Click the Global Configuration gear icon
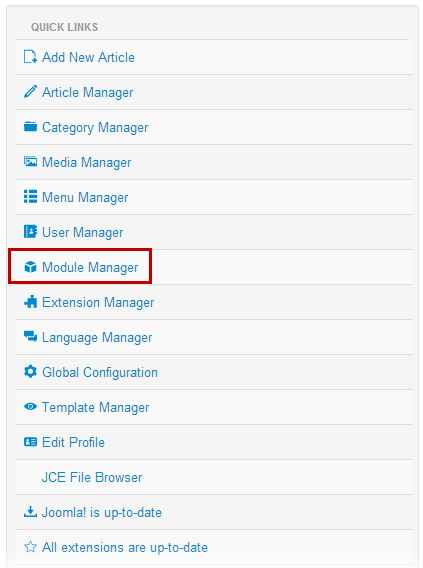 (30, 372)
